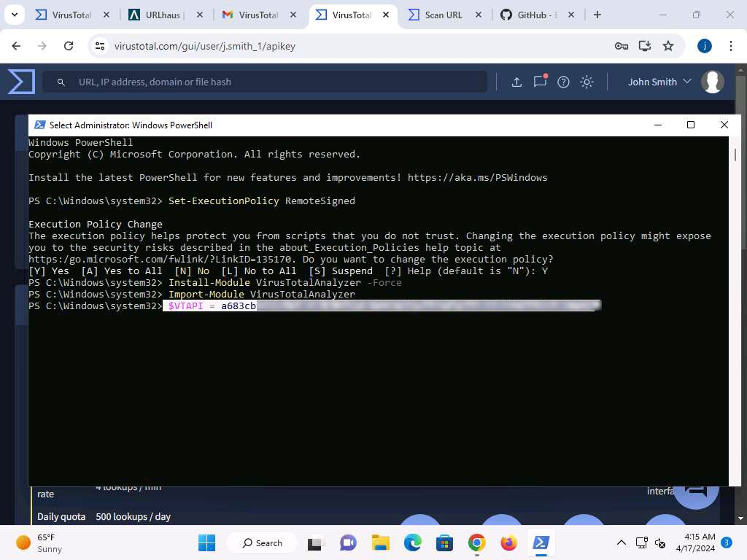
Task: Click the user avatar picture
Action: point(712,82)
